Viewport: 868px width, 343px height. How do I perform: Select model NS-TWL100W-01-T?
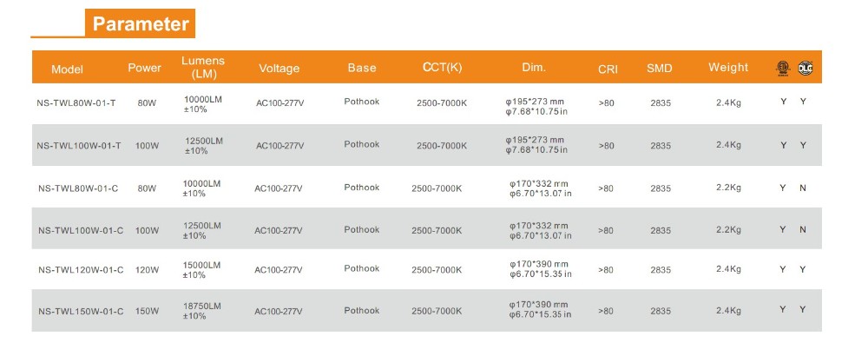pyautogui.click(x=79, y=146)
